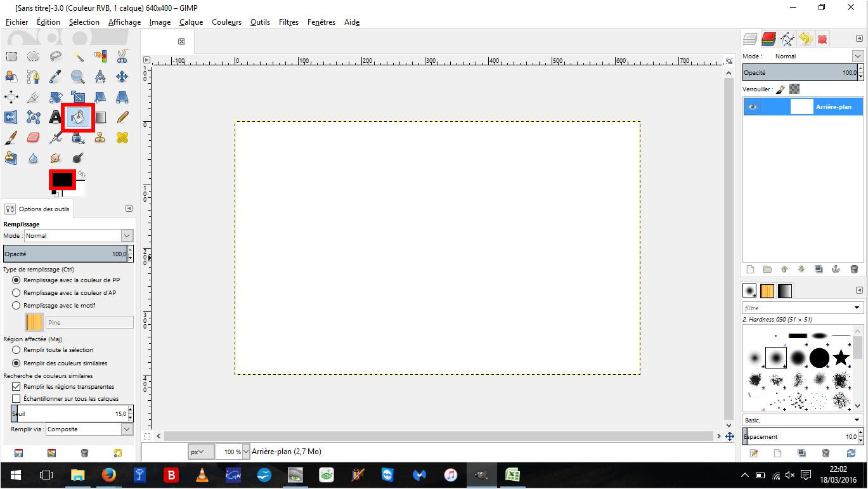The width and height of the screenshot is (868, 489).
Task: Select 'Remplissage avec la couleur d'AP' option
Action: tap(16, 293)
